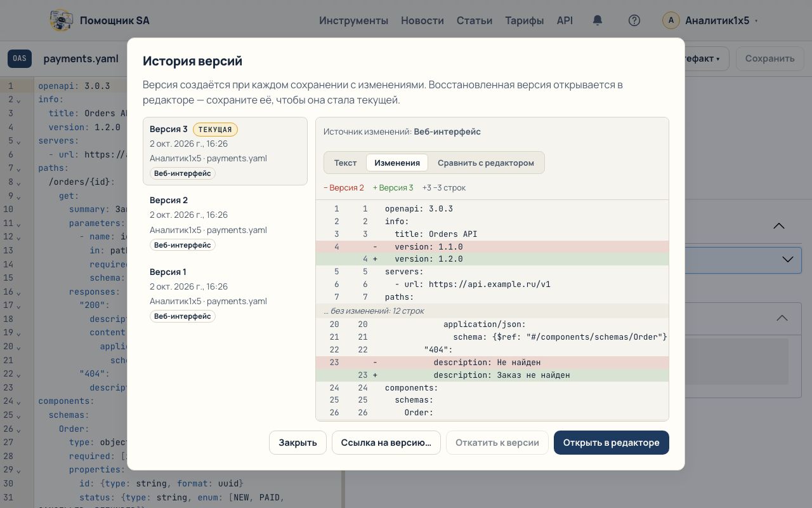The height and width of the screenshot is (508, 812).
Task: Click the ТЕКУЩАЯ badge on Версия 3
Action: 215,130
